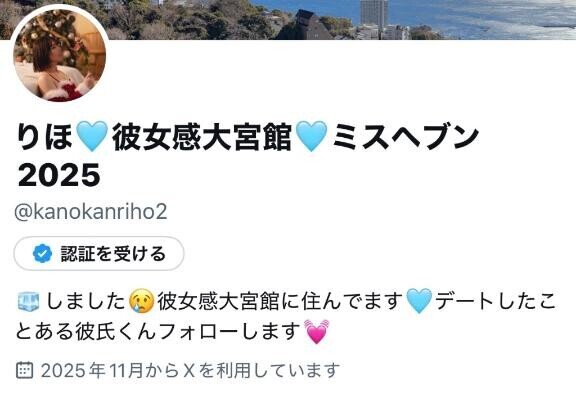Image resolution: width=576 pixels, height=401 pixels.
Task: Click the ice cube emoji in bio
Action: [28, 302]
